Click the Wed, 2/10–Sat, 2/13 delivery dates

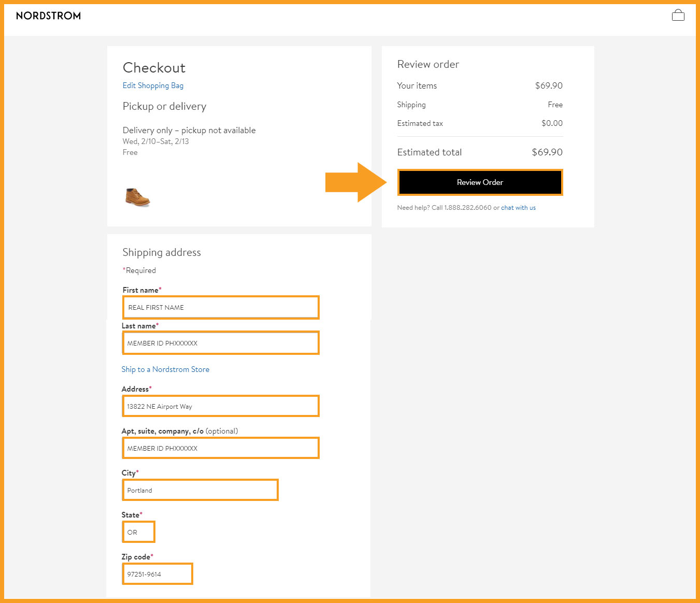tap(155, 141)
